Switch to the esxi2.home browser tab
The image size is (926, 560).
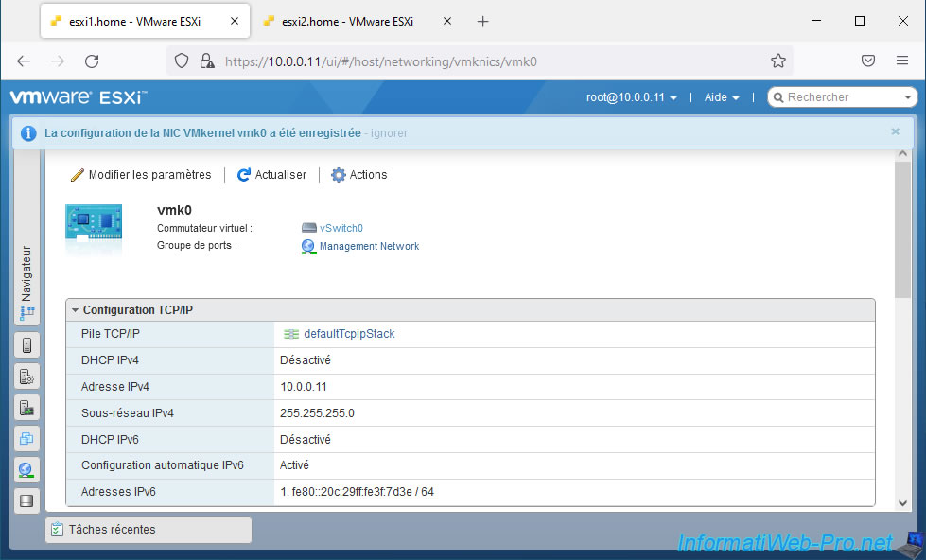click(x=347, y=21)
